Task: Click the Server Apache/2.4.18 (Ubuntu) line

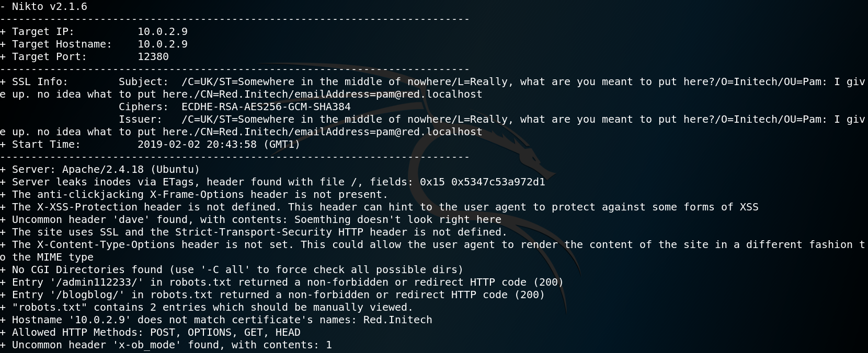Action: [100, 170]
